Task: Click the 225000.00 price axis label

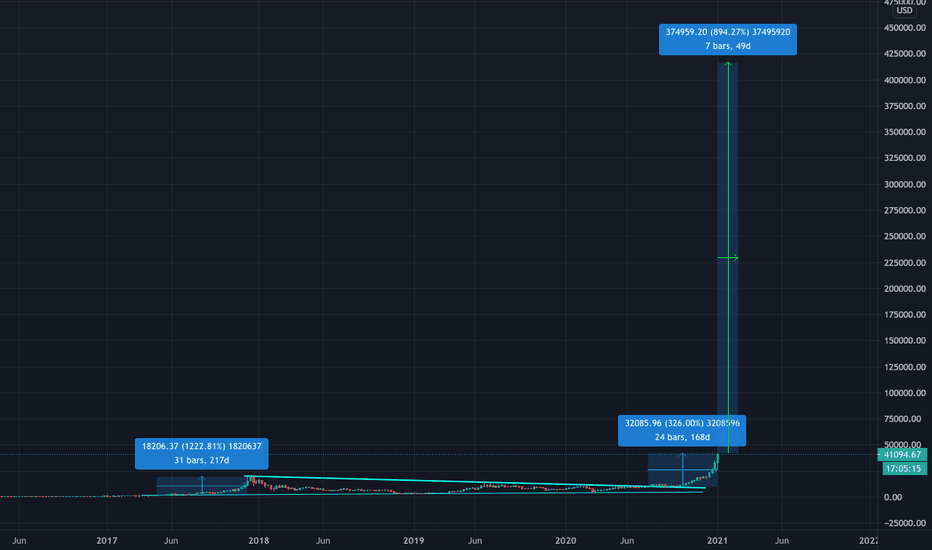Action: click(x=905, y=263)
